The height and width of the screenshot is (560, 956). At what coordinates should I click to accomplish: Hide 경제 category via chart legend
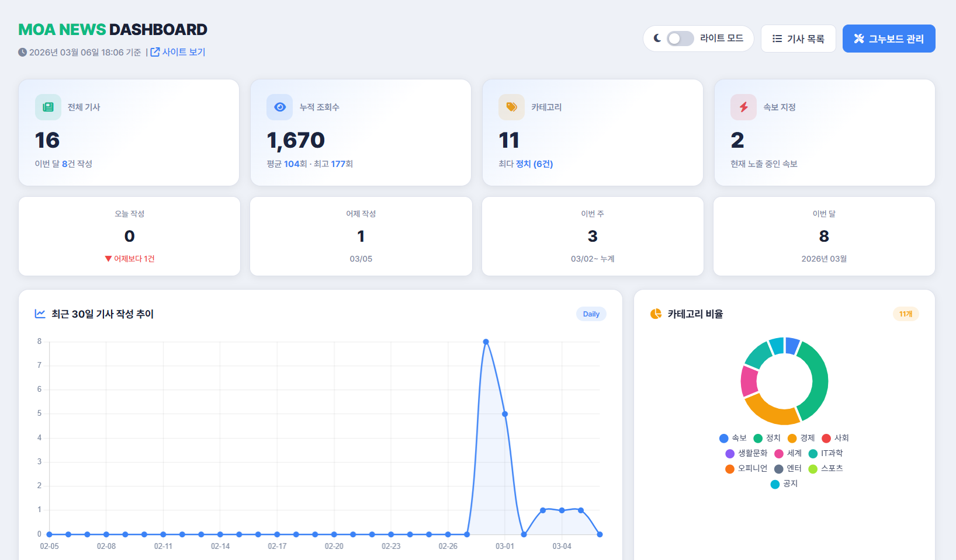coord(801,439)
